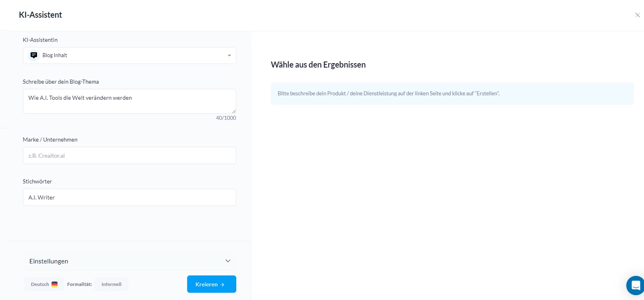Click the KI-Assistent title

coord(40,15)
